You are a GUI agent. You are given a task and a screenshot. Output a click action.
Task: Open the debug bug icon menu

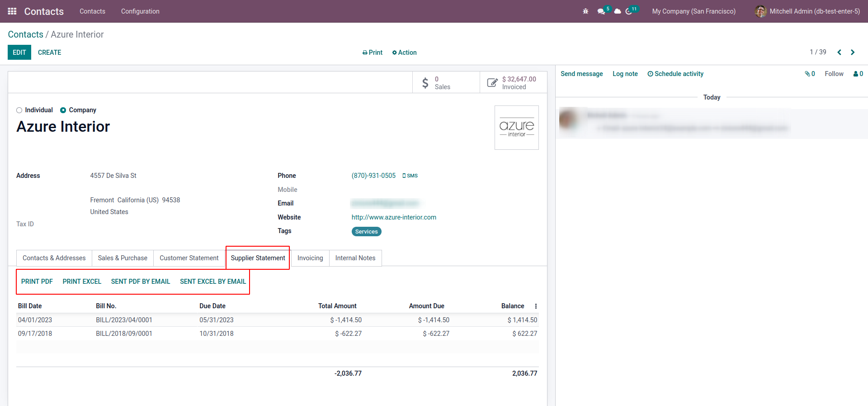coord(585,11)
